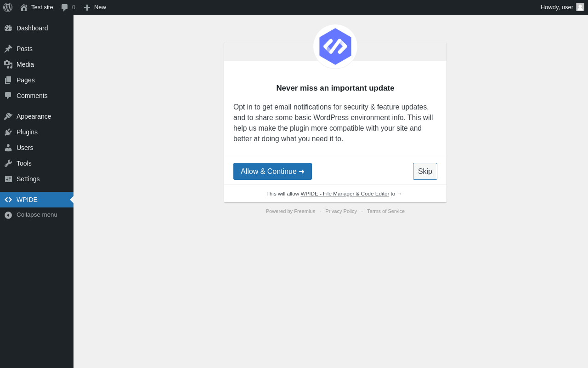Click Allow & Continue button

coord(272,171)
